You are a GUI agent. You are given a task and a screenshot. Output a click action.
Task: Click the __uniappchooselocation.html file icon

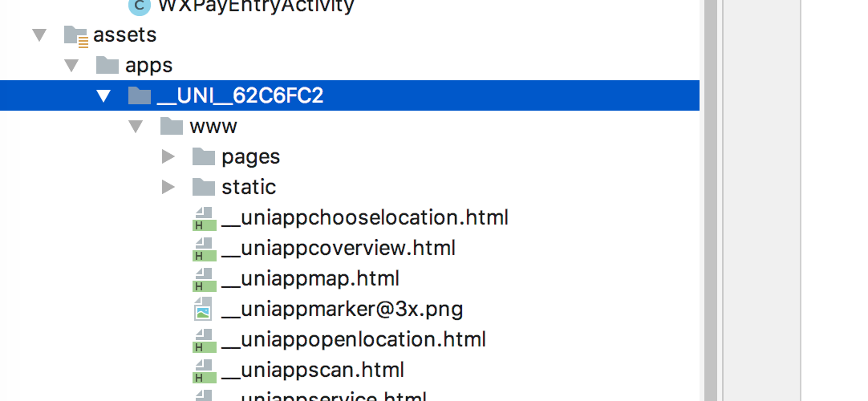[x=203, y=218]
